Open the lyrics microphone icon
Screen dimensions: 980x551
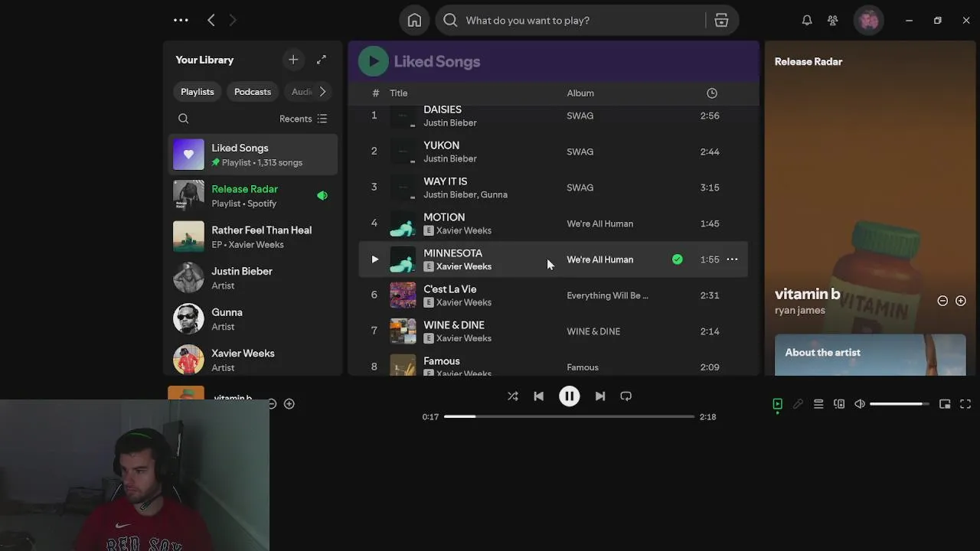pos(798,404)
